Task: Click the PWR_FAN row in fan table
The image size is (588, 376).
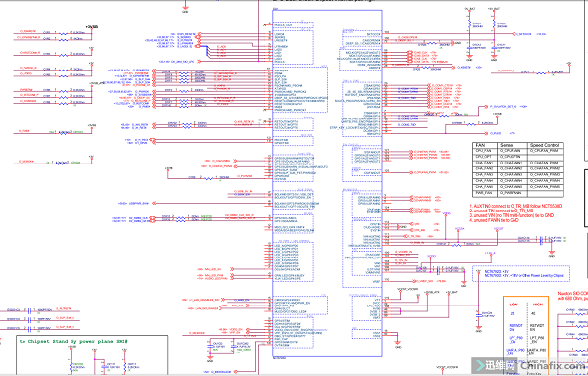Action: pyautogui.click(x=518, y=193)
